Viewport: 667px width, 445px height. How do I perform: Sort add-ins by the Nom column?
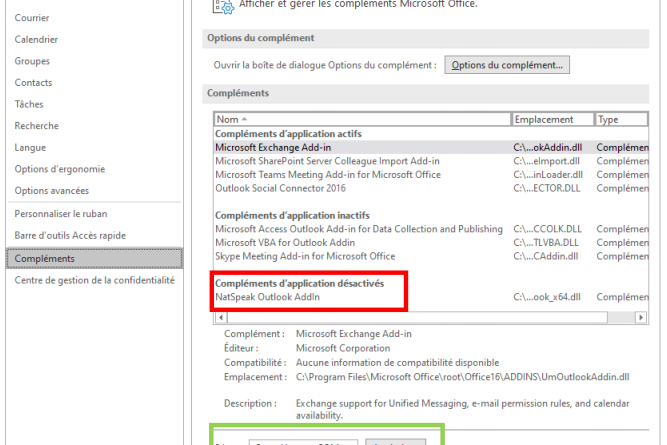click(x=362, y=120)
